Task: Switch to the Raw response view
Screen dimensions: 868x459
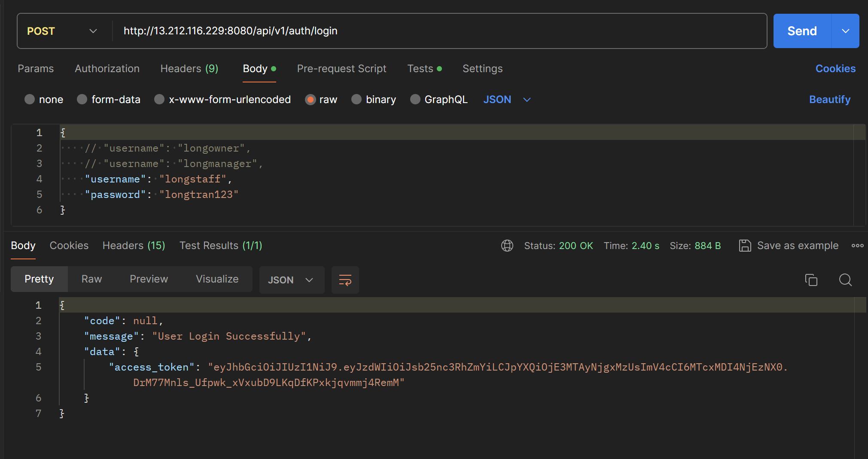Action: 91,279
